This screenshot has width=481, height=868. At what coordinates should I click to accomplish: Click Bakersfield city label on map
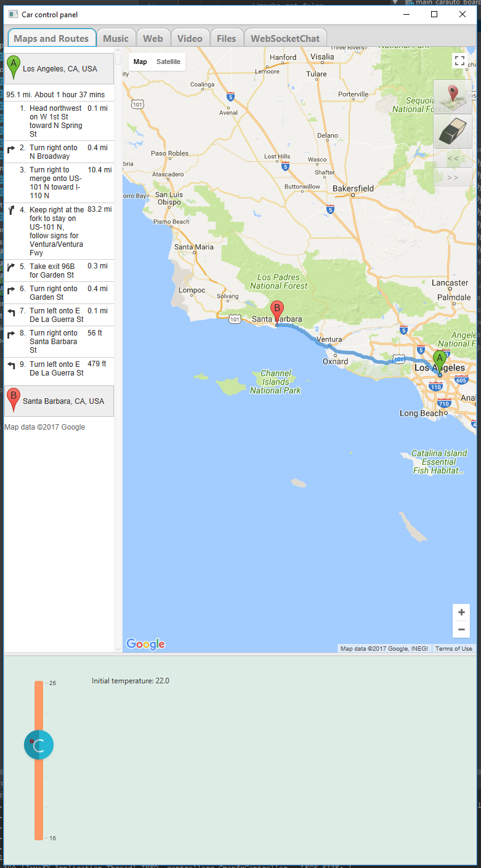(353, 188)
